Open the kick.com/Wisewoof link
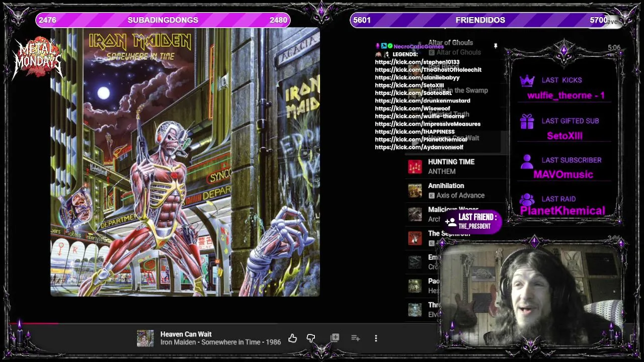This screenshot has width=644, height=362. point(413,109)
